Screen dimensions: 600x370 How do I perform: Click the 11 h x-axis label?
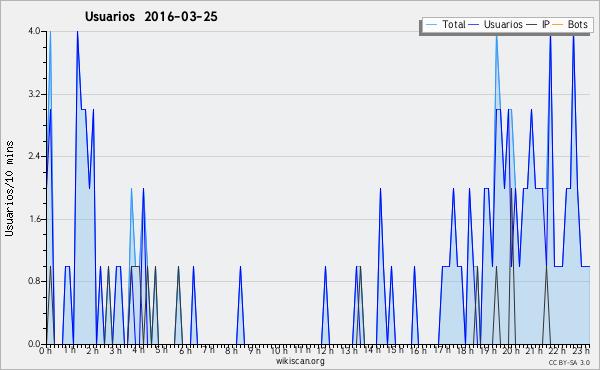[302, 350]
